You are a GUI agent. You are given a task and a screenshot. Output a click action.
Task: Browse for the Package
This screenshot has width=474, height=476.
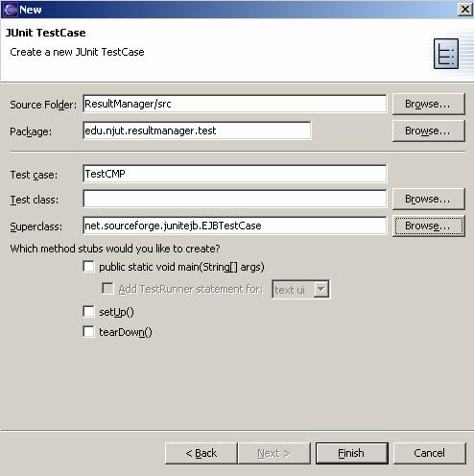[x=428, y=131]
